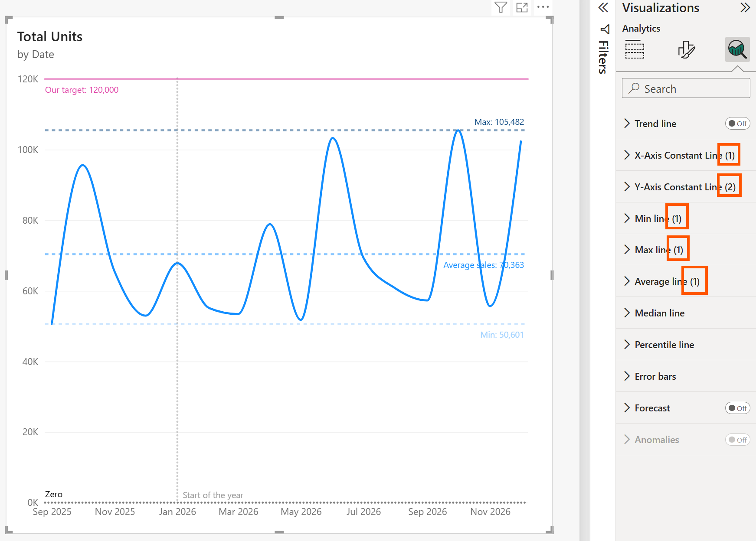The width and height of the screenshot is (756, 541).
Task: Open the More options ellipsis menu
Action: (x=543, y=7)
